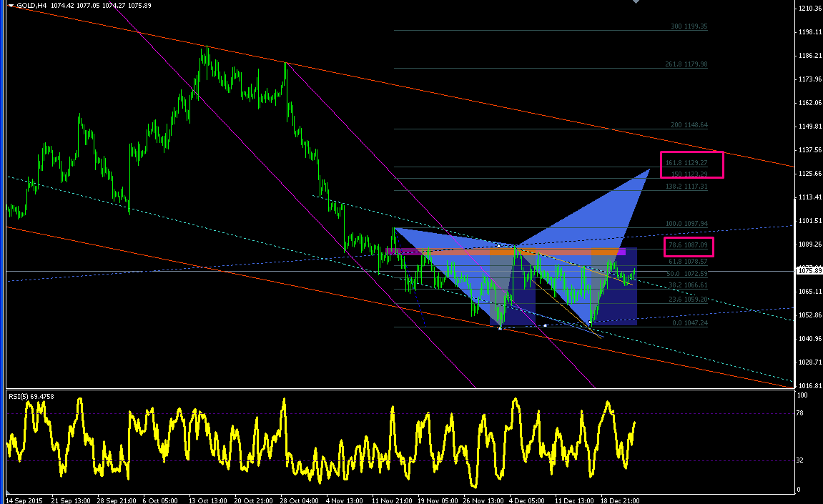Click the time axis label 21 Sep 13:00
The image size is (823, 504).
[x=71, y=501]
